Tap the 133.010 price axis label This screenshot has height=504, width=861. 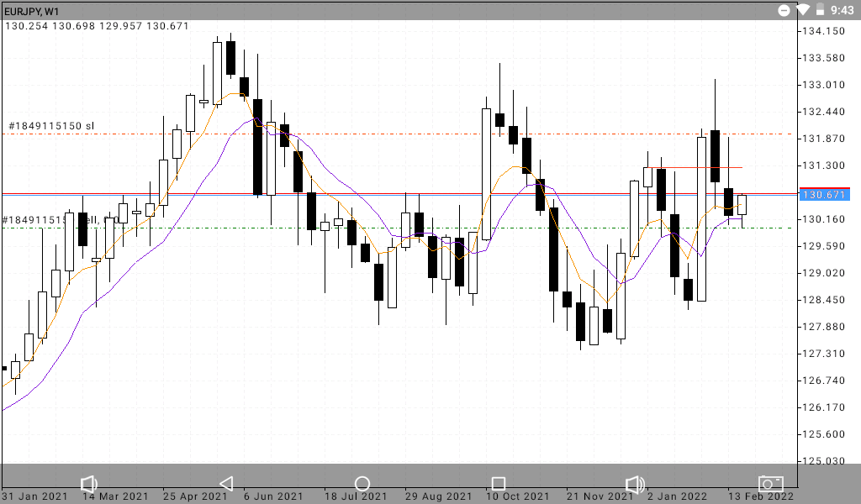(824, 85)
